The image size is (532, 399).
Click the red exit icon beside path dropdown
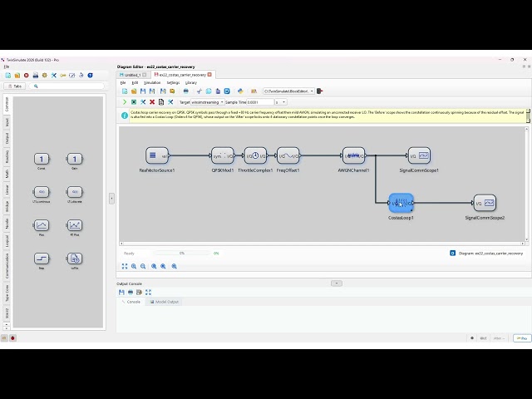pyautogui.click(x=319, y=91)
